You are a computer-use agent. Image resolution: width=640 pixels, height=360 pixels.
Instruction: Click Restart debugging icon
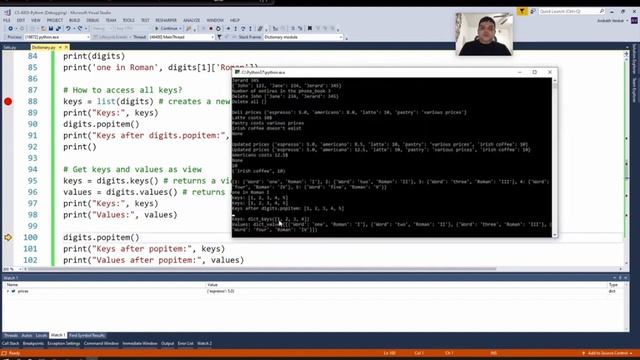click(218, 29)
